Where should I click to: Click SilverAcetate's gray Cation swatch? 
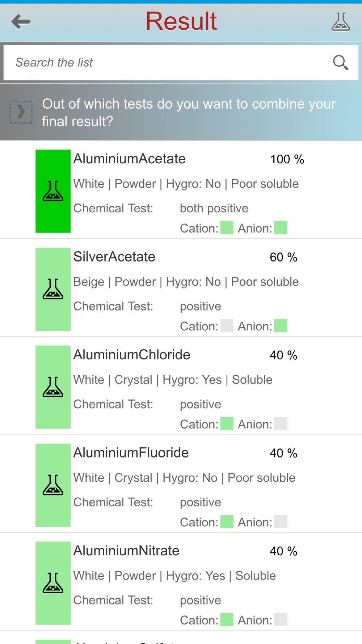[x=227, y=326]
